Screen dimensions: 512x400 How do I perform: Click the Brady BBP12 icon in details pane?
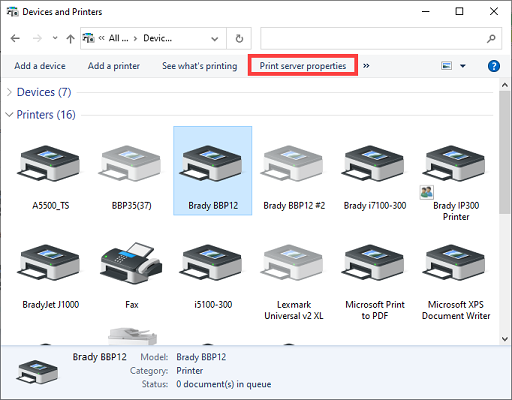pyautogui.click(x=37, y=372)
